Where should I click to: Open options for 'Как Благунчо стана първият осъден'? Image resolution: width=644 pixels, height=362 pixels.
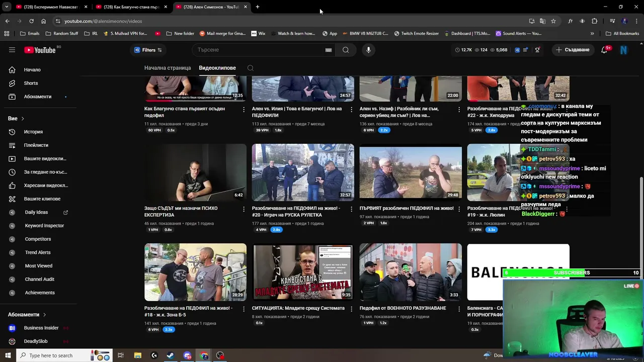[244, 109]
